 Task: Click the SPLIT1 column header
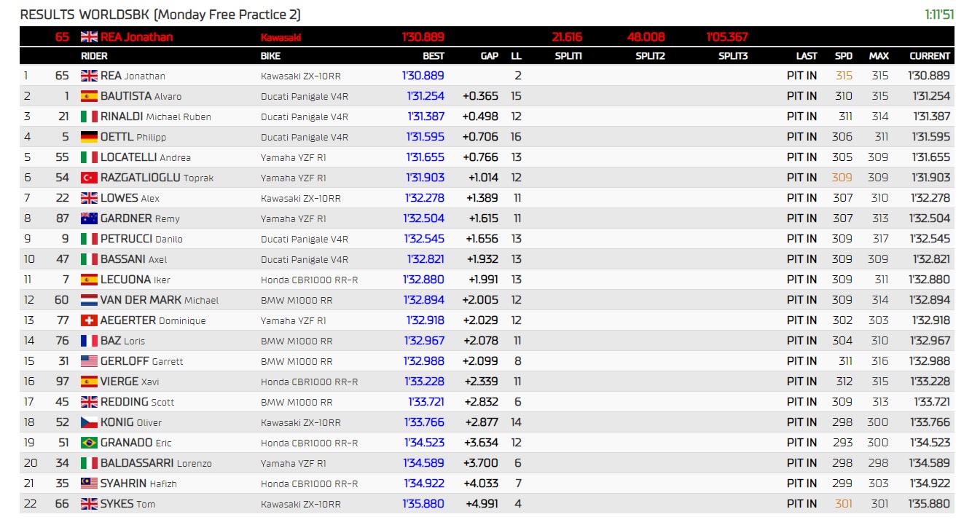coord(568,56)
